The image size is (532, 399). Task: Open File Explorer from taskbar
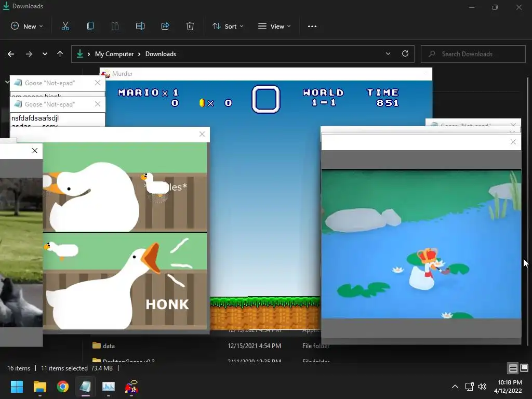(x=39, y=387)
